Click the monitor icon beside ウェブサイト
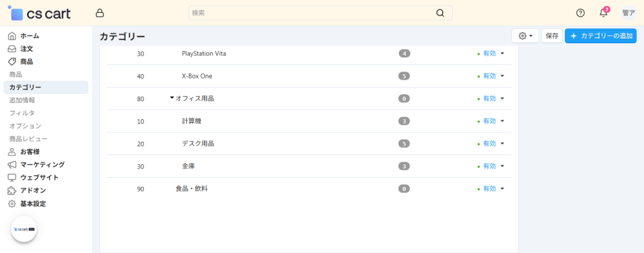The height and width of the screenshot is (253, 644). tap(12, 178)
